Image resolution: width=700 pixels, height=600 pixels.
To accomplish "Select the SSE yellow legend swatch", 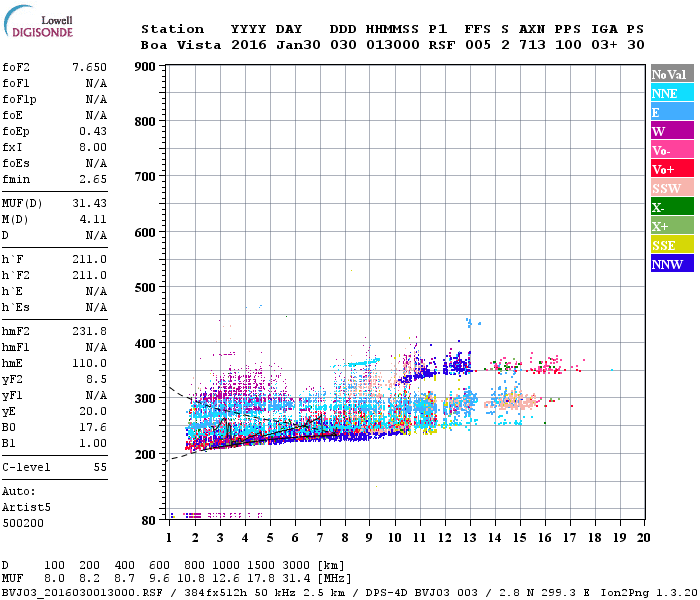I will pos(672,245).
